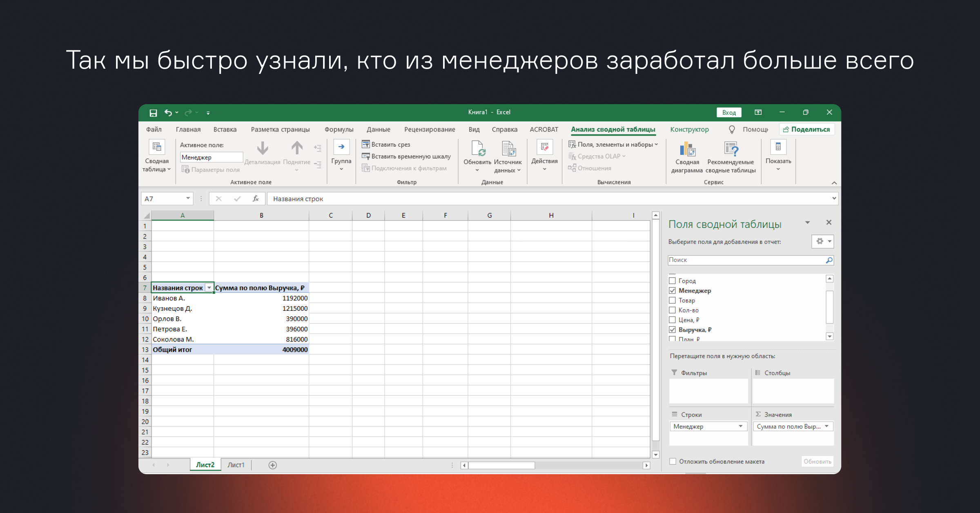
Task: Check the Город field checkbox
Action: coord(673,281)
